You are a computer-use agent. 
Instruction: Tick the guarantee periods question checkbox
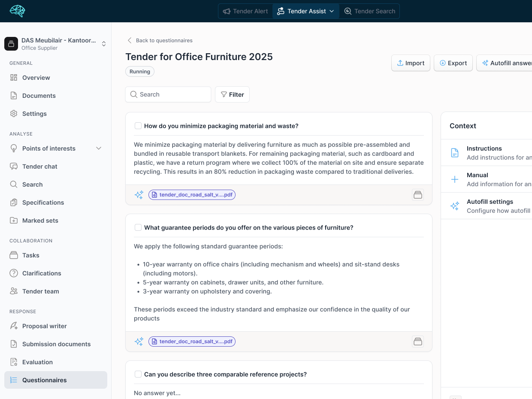(x=138, y=227)
